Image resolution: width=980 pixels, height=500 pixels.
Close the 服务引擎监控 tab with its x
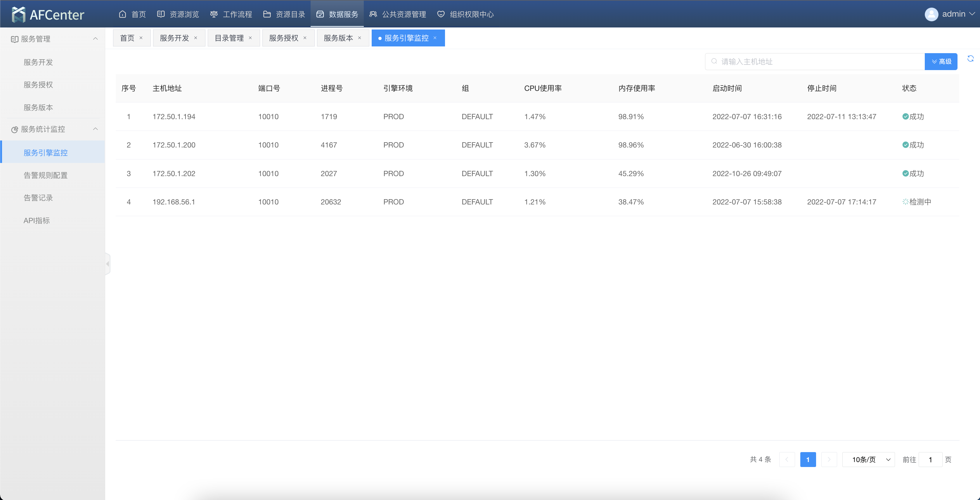(x=435, y=38)
